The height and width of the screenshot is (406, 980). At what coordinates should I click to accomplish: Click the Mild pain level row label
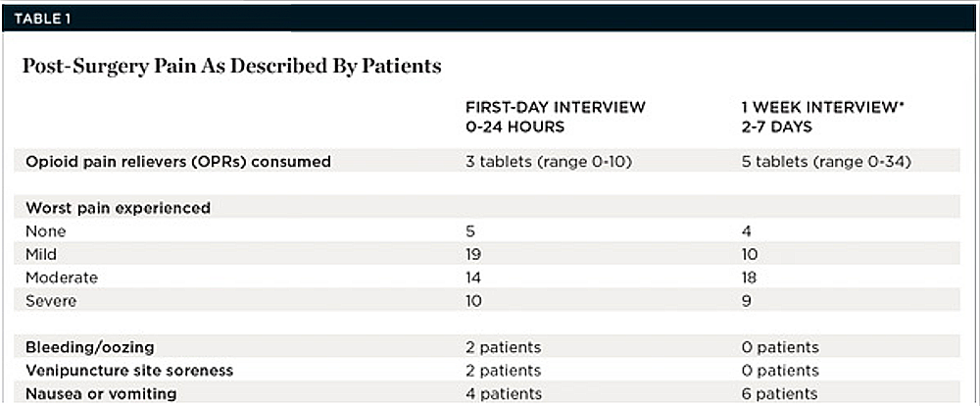[x=42, y=254]
